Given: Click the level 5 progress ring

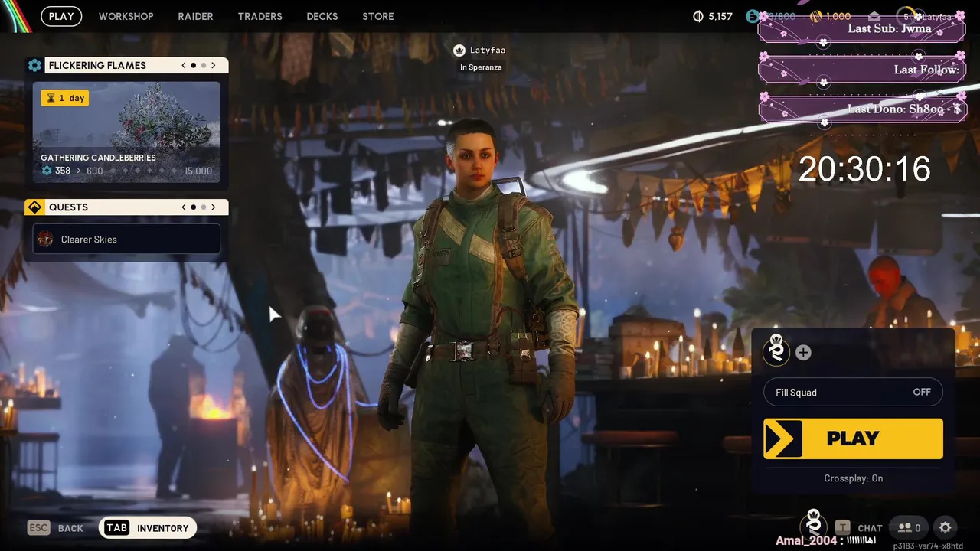Looking at the screenshot, I should [x=906, y=16].
